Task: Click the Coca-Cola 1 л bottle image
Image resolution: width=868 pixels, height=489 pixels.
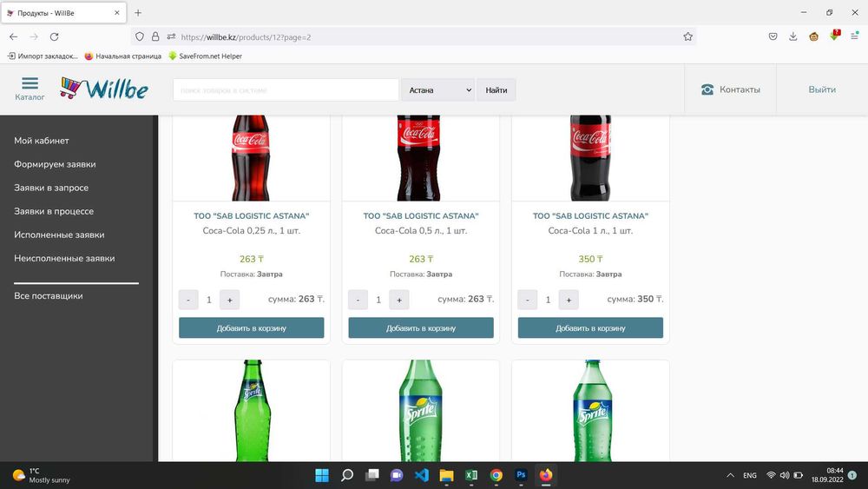Action: pos(590,158)
